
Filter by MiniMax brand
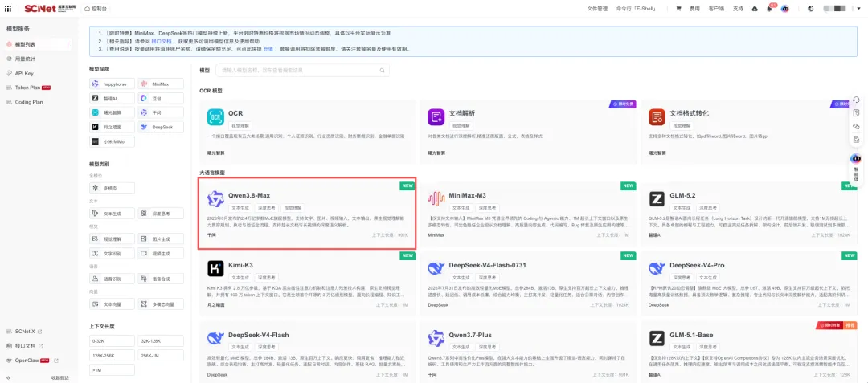[161, 84]
